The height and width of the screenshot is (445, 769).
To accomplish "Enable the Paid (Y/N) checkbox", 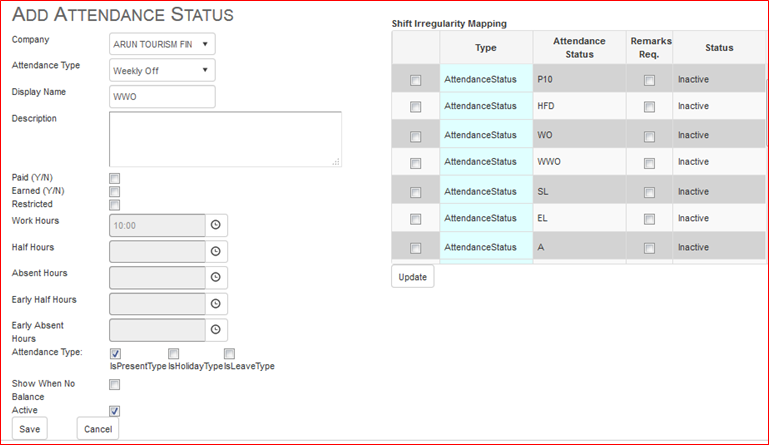I will (115, 178).
